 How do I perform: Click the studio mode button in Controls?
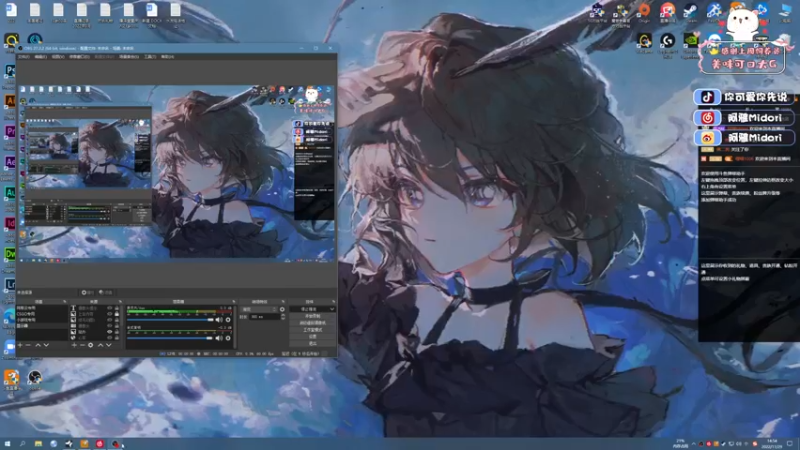[x=313, y=330]
